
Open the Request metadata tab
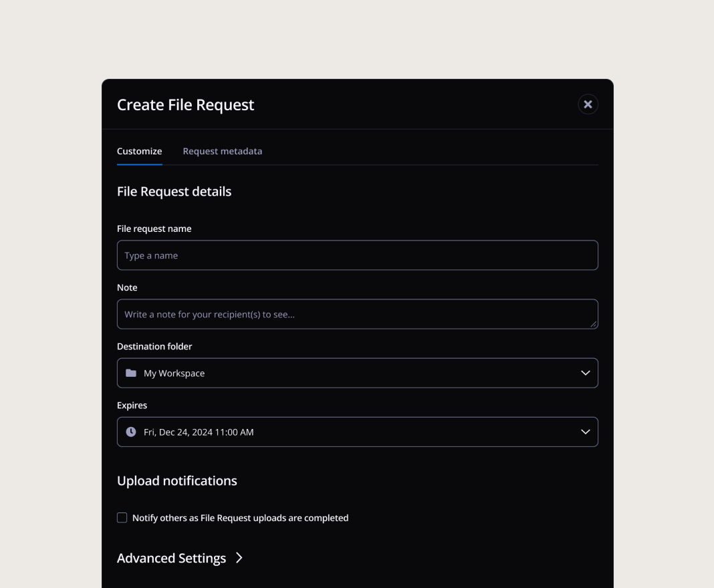pyautogui.click(x=222, y=151)
